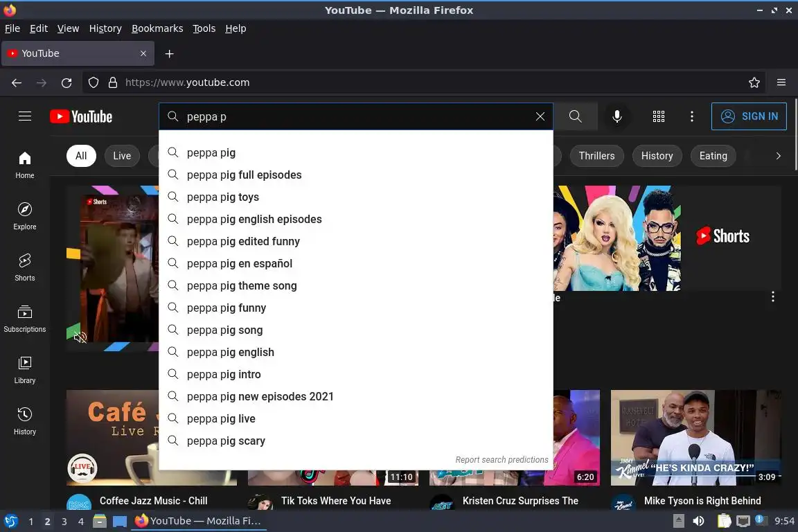Click the YouTube logo
Viewport: 798px width, 532px height.
tap(81, 116)
